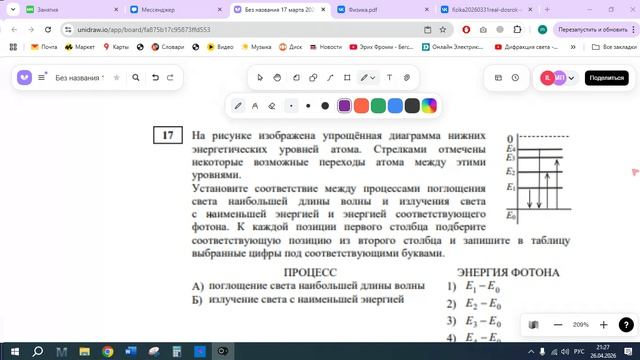
Task: Open the Unidraw home logo
Action: pyautogui.click(x=24, y=78)
